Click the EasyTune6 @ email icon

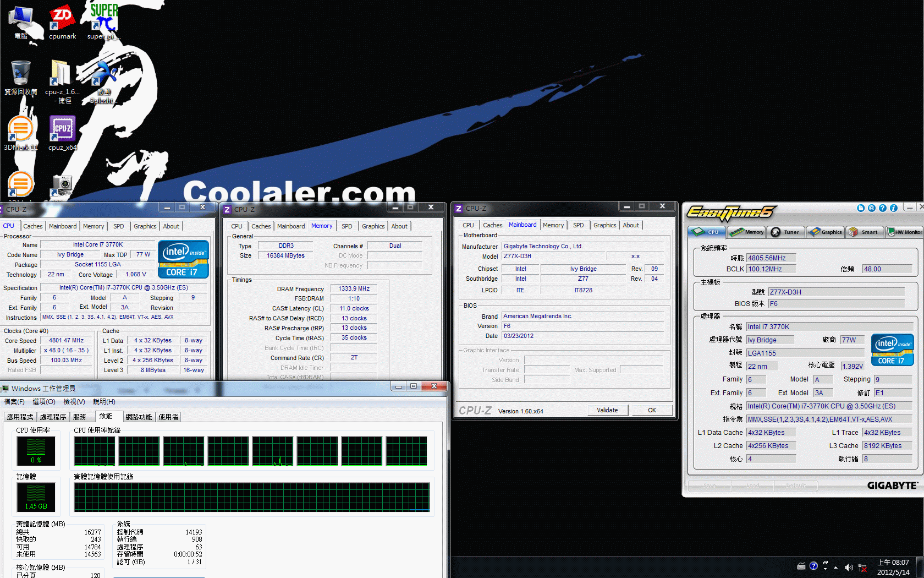pyautogui.click(x=872, y=208)
